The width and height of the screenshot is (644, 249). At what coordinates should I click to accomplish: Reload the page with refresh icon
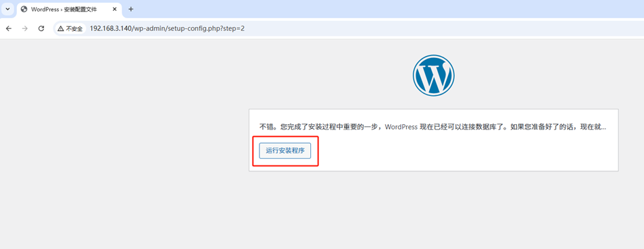[41, 29]
